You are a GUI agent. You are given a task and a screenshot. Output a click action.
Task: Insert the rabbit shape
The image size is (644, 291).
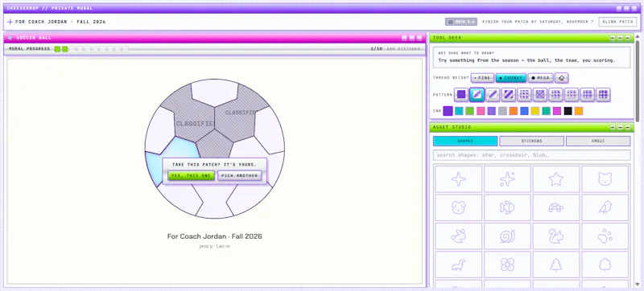[x=458, y=236]
